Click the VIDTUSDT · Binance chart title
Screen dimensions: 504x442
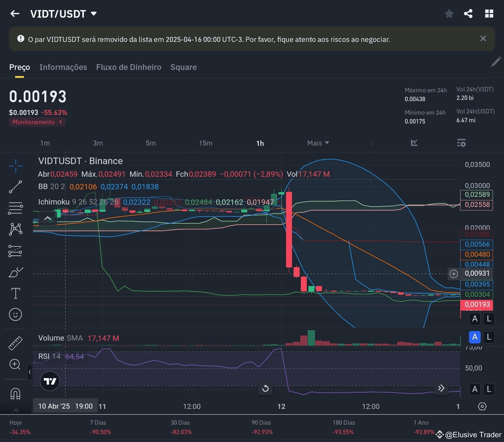80,161
